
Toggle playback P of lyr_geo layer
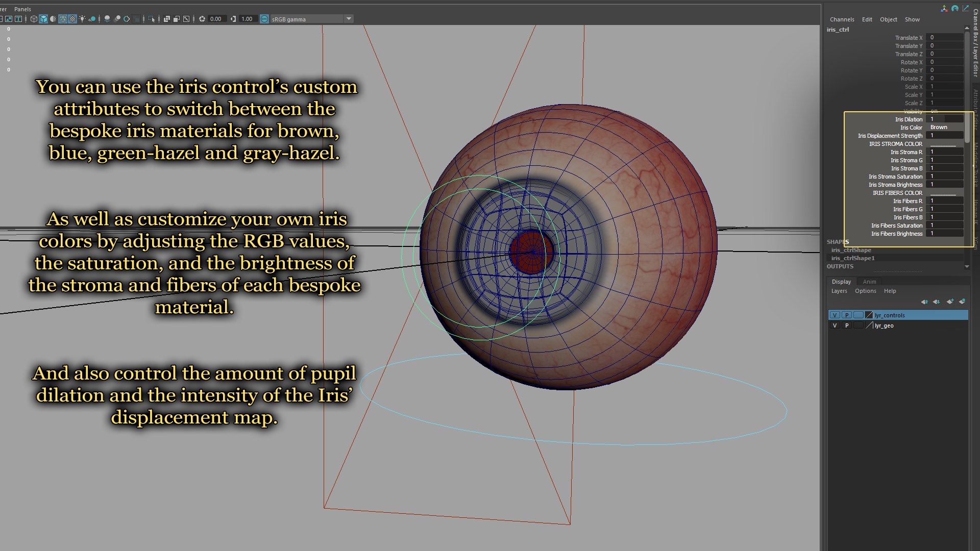click(x=846, y=325)
